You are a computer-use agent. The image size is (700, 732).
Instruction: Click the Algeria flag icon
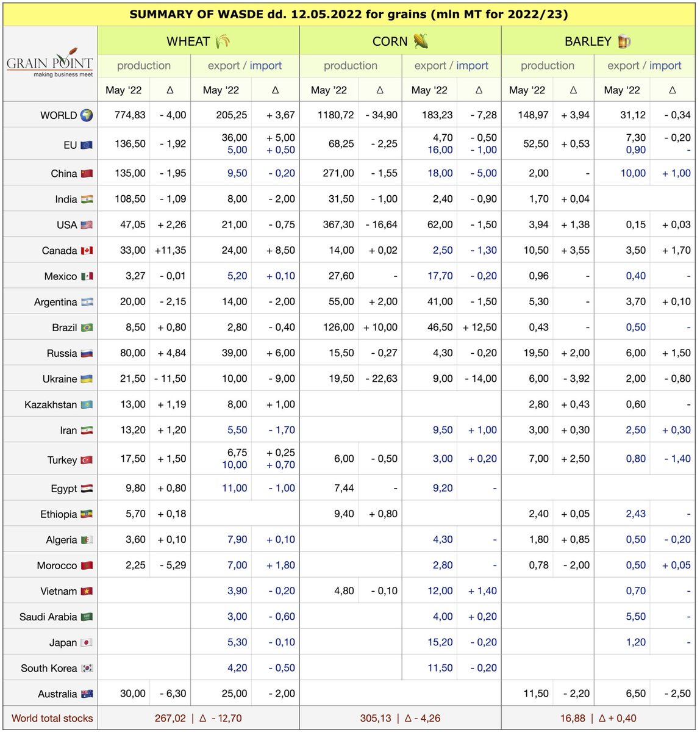87,540
